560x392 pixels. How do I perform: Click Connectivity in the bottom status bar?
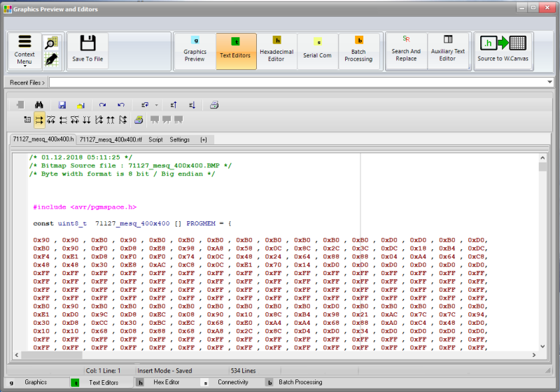[232, 382]
